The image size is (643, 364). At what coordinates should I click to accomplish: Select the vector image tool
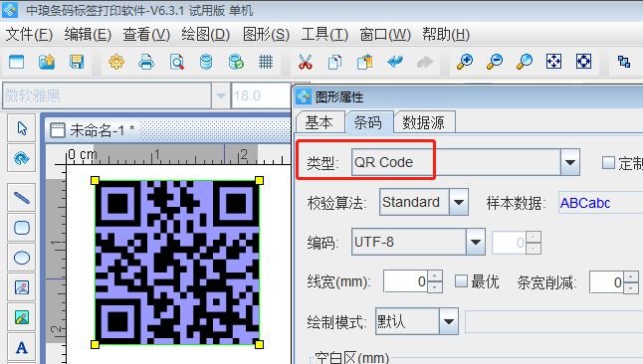coord(22,287)
